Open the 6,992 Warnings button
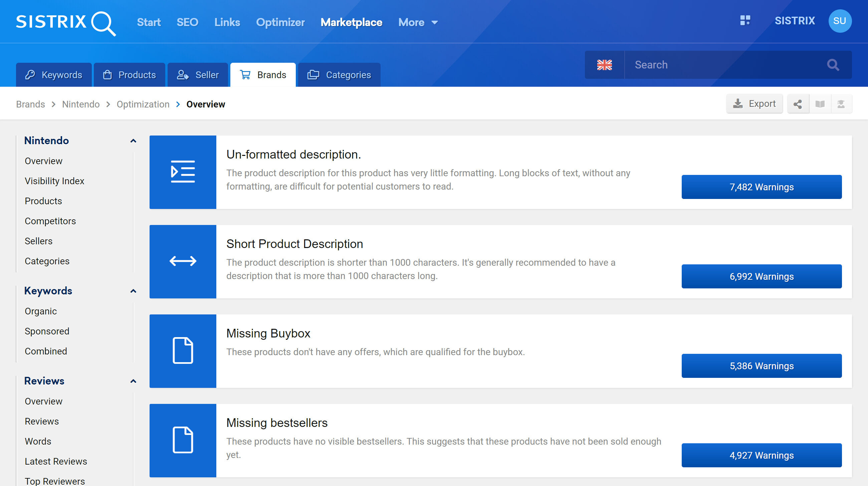Screen dimensions: 868x486 coord(762,276)
